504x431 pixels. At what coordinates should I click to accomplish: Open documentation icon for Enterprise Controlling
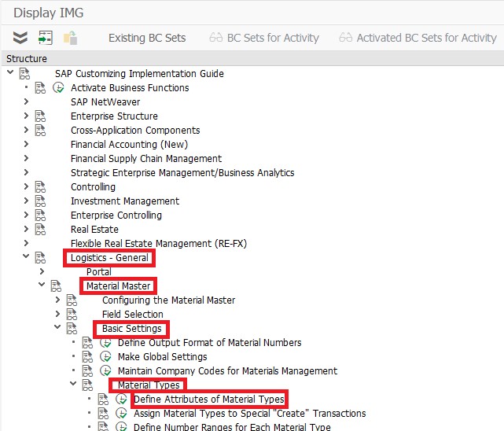(40, 215)
